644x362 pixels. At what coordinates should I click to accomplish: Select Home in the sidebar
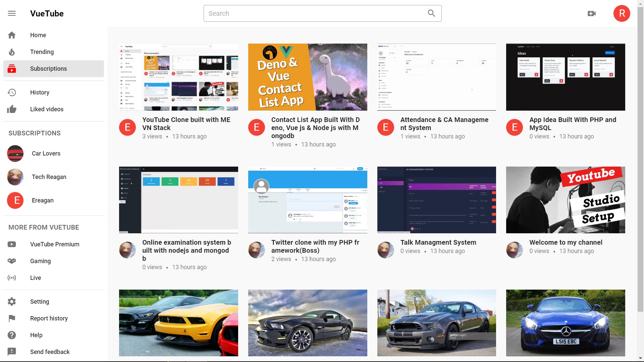pos(38,35)
